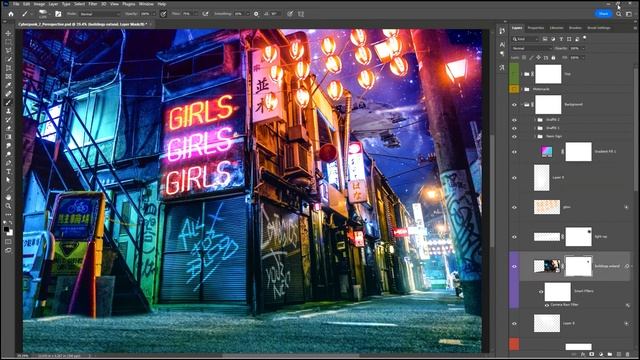
Task: Select the Crop tool
Action: (x=8, y=68)
